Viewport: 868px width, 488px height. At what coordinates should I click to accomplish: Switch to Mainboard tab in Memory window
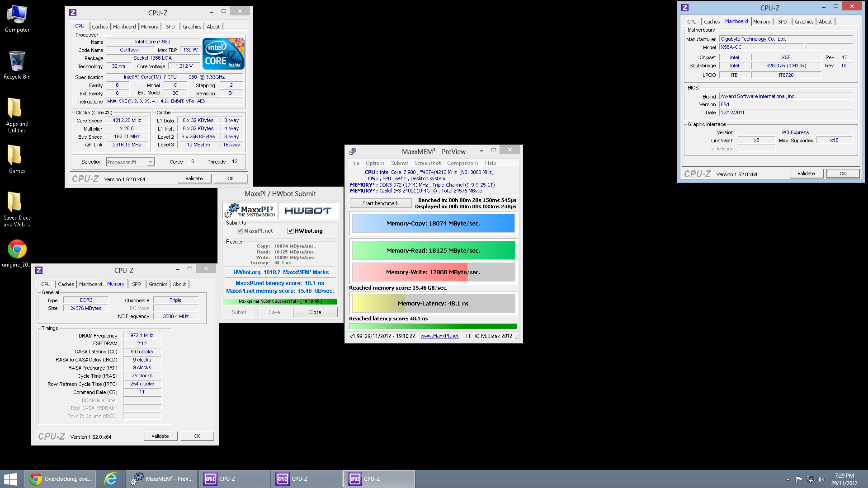click(90, 284)
